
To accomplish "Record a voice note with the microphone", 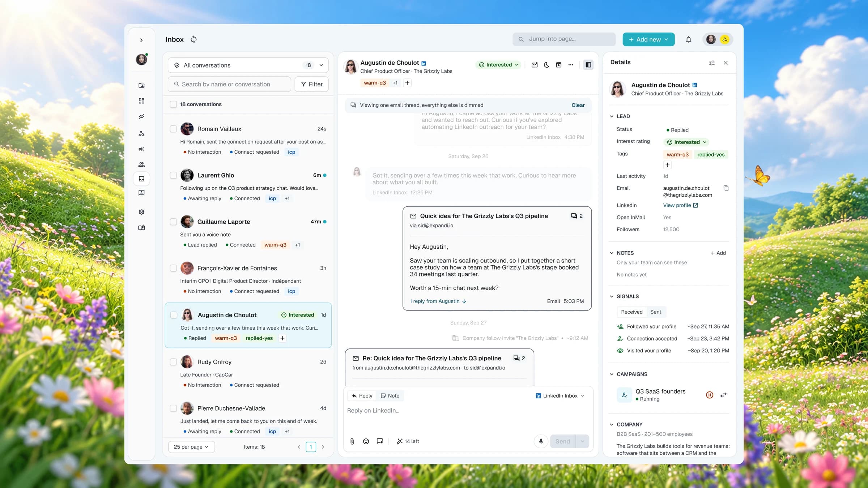I will click(x=541, y=441).
